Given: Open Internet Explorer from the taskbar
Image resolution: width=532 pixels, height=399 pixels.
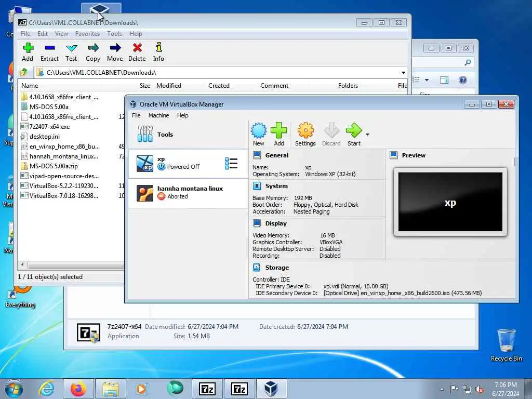Looking at the screenshot, I should (46, 389).
